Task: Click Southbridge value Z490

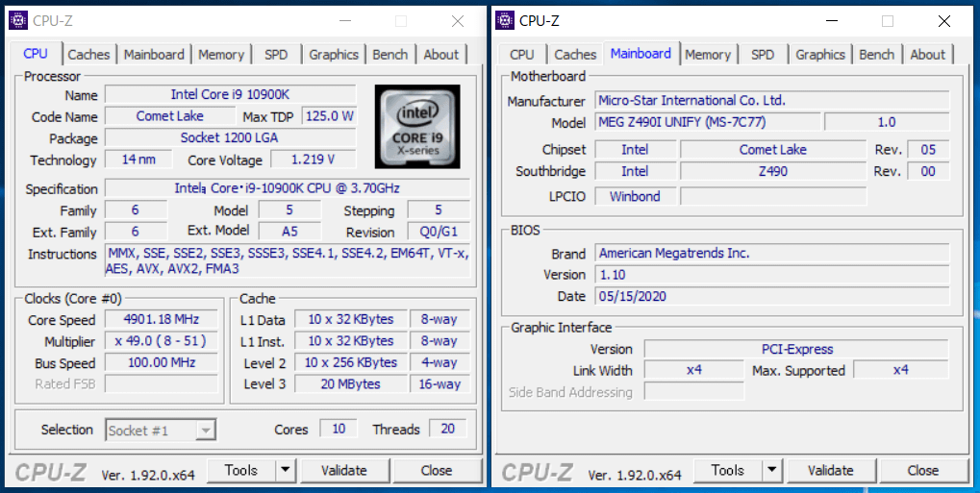Action: [773, 171]
